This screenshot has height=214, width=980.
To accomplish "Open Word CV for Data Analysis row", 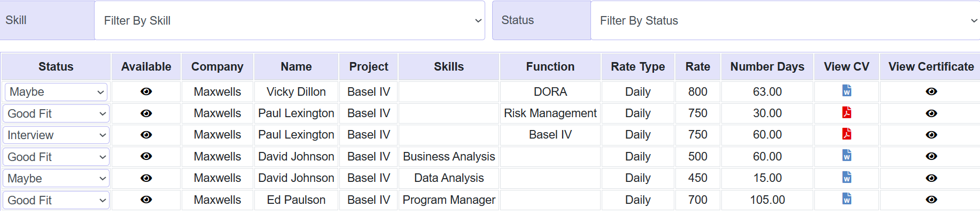I will tap(846, 177).
